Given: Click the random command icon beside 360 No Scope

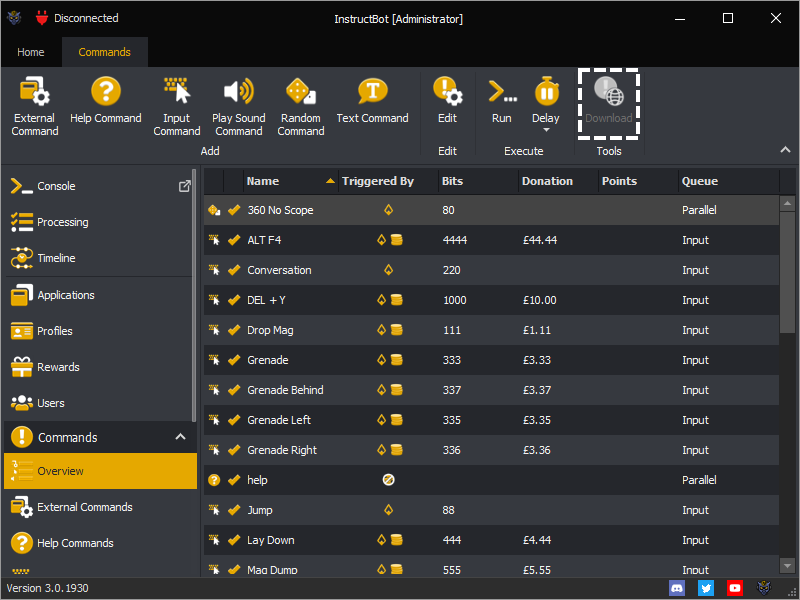Looking at the screenshot, I should point(214,210).
